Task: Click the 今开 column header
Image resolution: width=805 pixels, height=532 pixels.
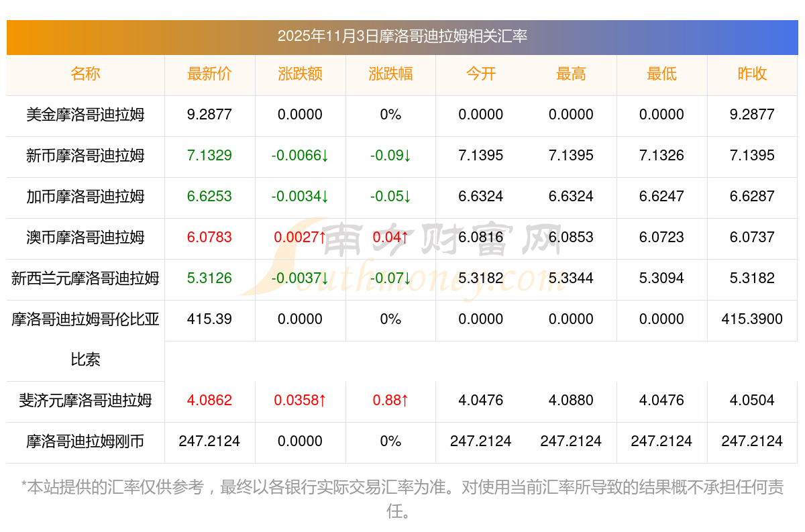Action: [481, 74]
